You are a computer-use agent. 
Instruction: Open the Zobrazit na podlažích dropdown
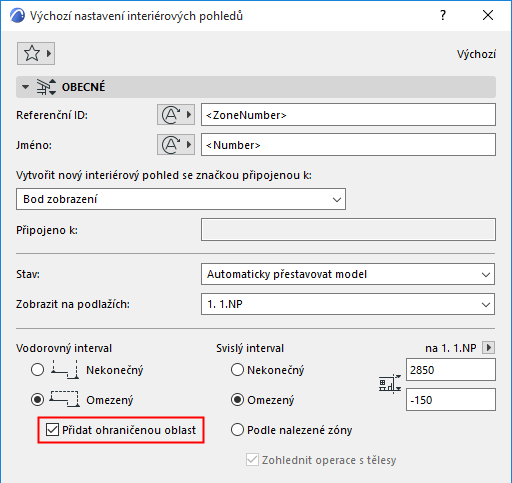tap(348, 304)
